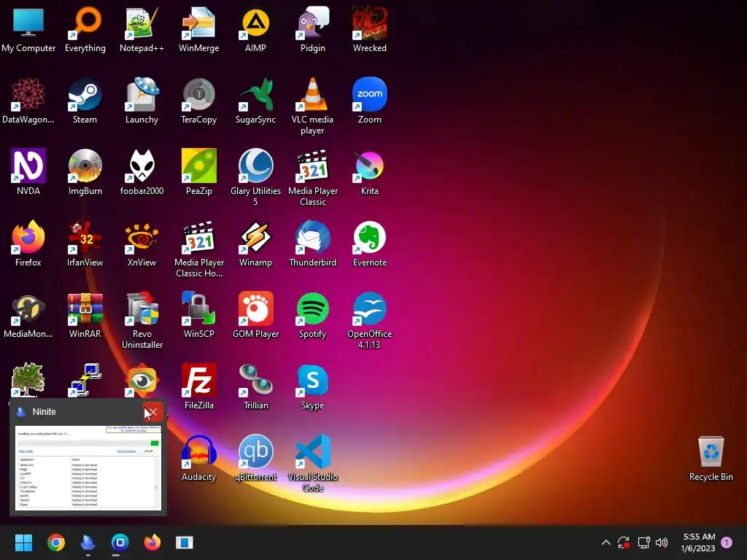
Task: Open the volume speaker tray icon
Action: tap(662, 542)
